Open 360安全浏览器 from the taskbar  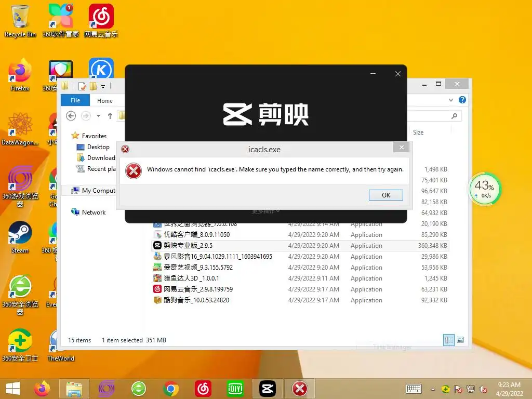(138, 389)
